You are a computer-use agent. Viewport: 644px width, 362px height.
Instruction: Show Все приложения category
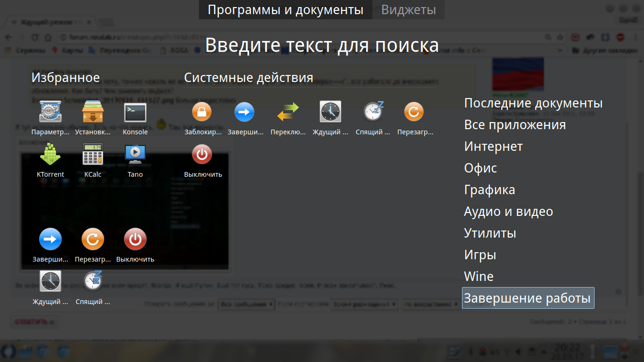coord(515,124)
